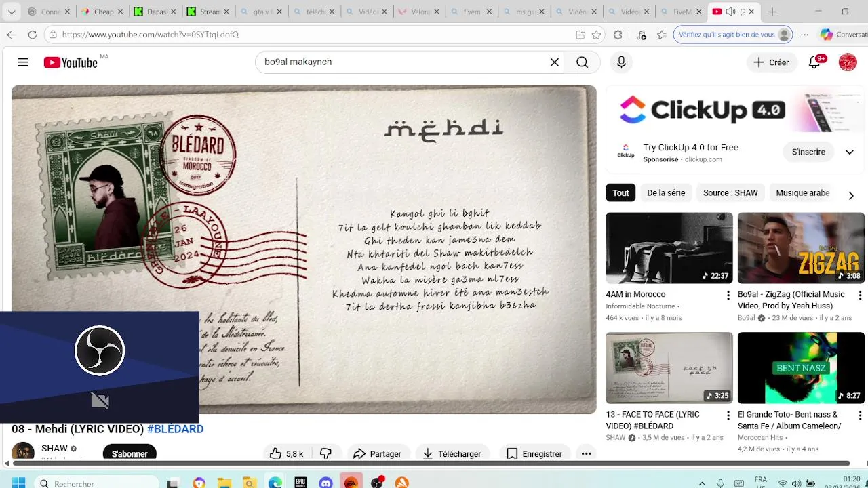Select the De la série filter chip
This screenshot has height=488, width=868.
click(x=666, y=193)
